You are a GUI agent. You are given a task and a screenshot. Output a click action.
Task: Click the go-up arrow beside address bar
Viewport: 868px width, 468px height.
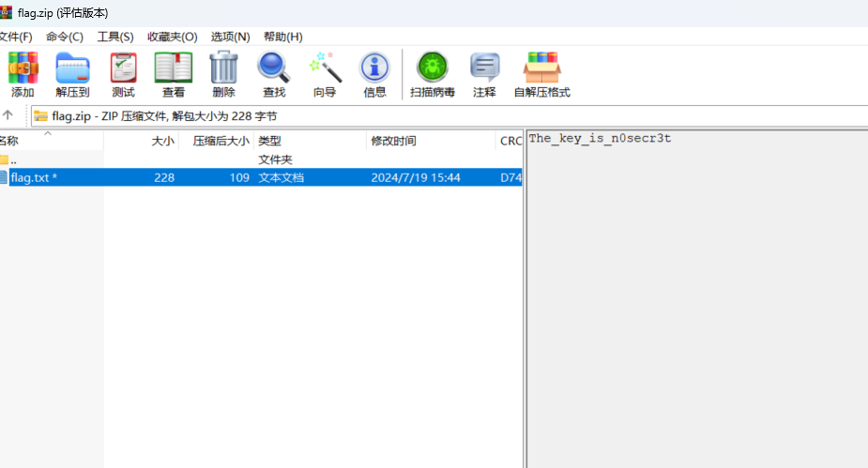[8, 115]
